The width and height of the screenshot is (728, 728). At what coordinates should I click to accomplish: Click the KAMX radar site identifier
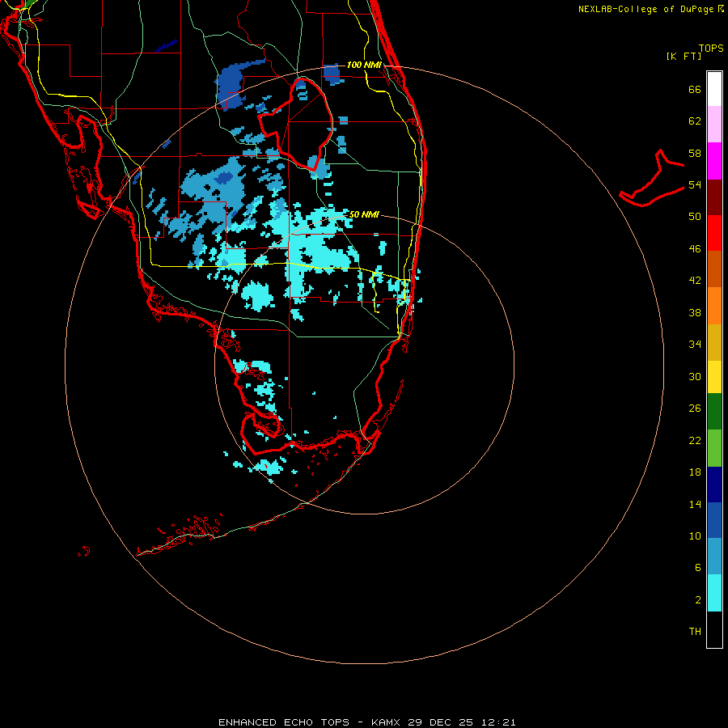click(387, 722)
